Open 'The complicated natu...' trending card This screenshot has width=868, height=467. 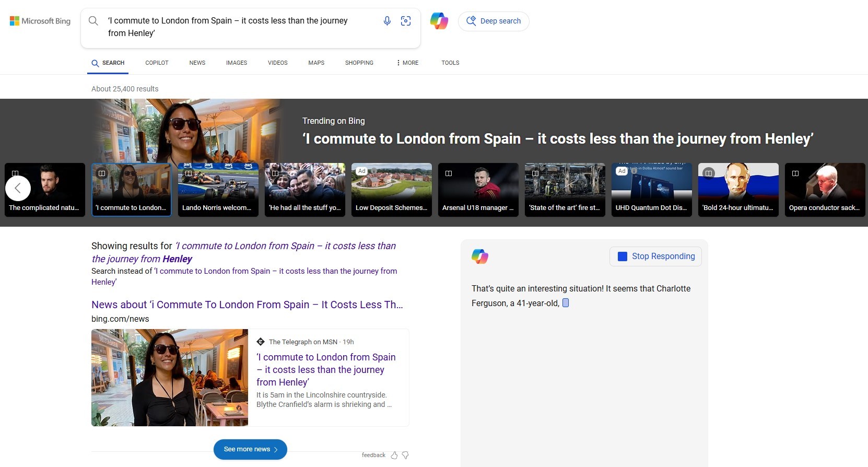45,190
